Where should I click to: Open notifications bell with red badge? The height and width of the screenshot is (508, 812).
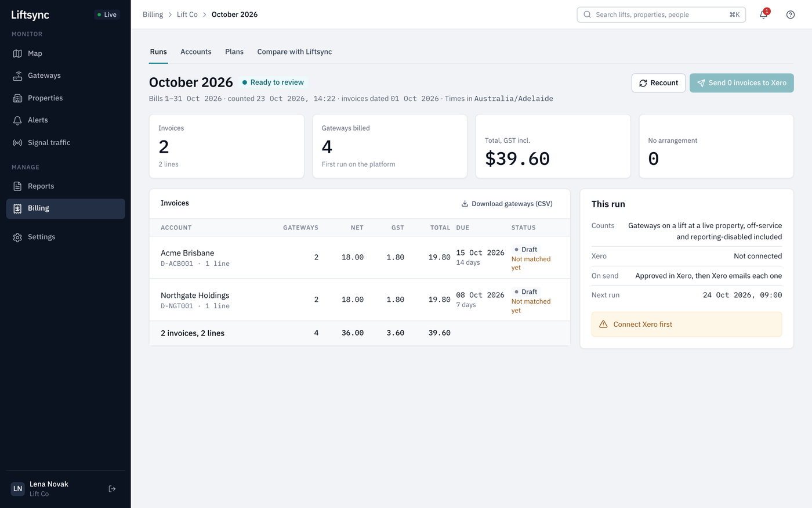[764, 15]
